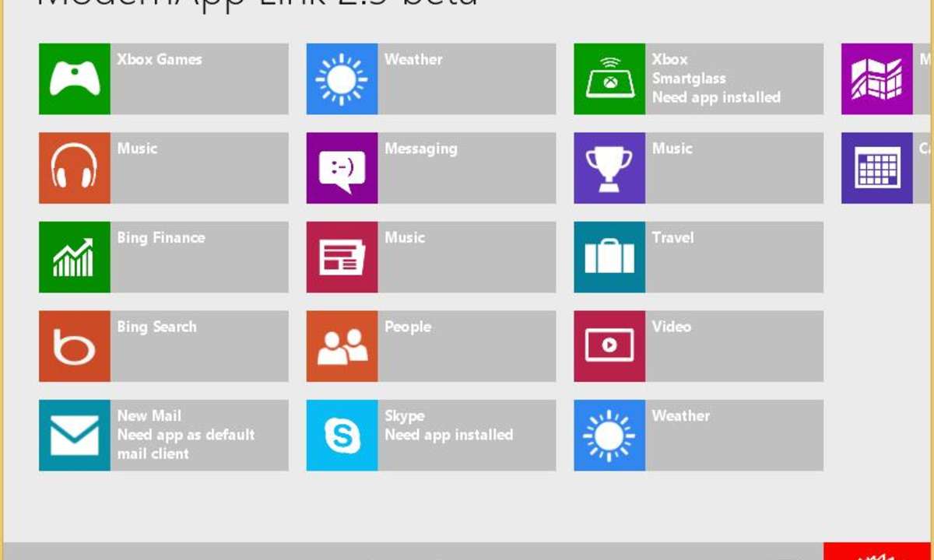This screenshot has height=560, width=934.
Task: Click the trophy icon labeled Music
Action: 609,168
